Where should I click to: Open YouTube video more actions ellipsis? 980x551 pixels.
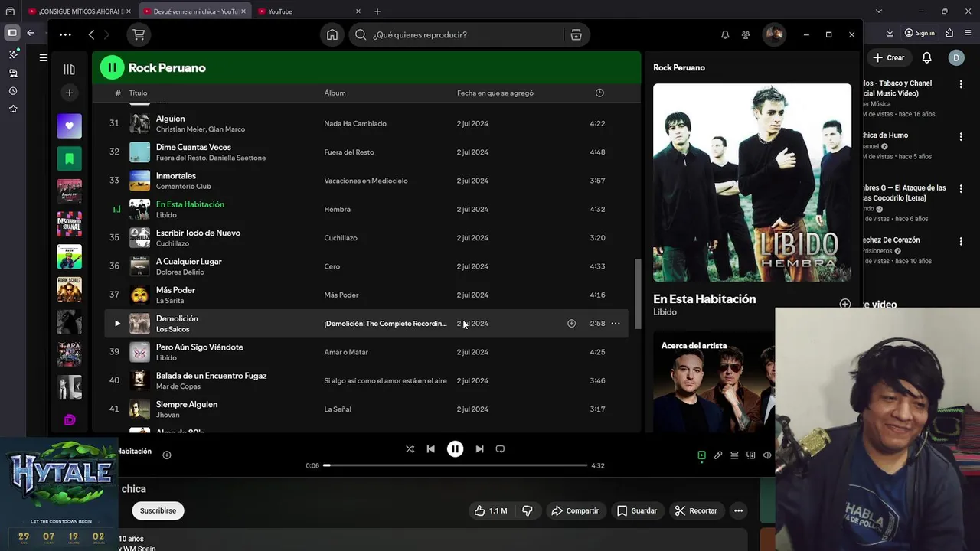point(738,510)
